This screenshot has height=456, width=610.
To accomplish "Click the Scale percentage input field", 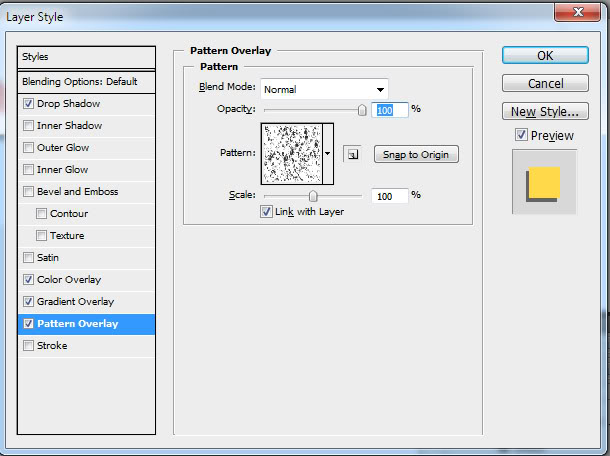I will coord(389,196).
